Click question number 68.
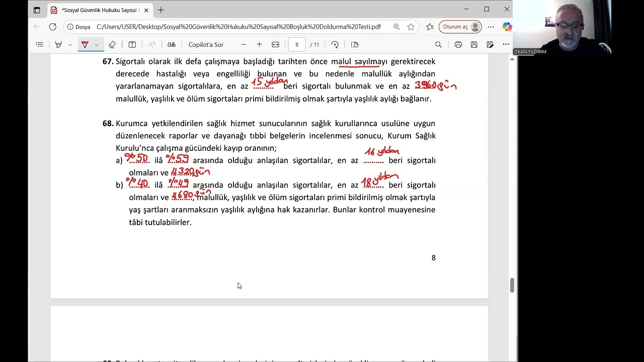 (108, 123)
